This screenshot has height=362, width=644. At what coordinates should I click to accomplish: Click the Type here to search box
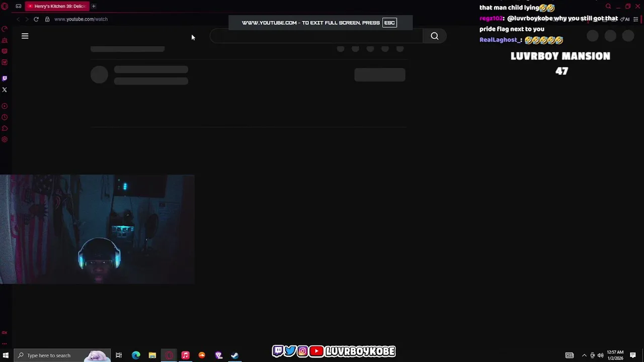(x=62, y=355)
